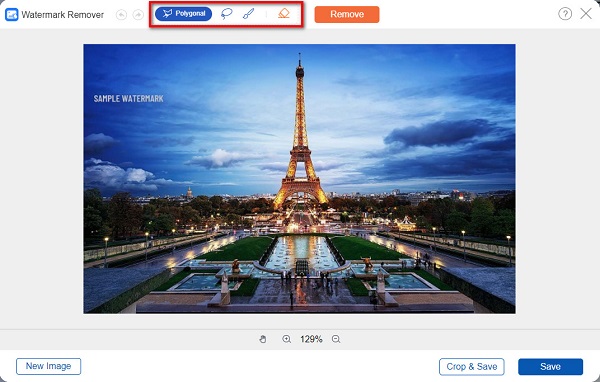Select the Lasso selection tool
The height and width of the screenshot is (382, 600).
[227, 14]
